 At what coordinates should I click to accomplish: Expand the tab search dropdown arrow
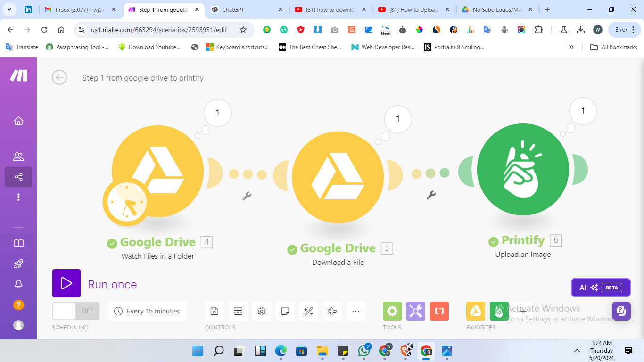point(9,9)
